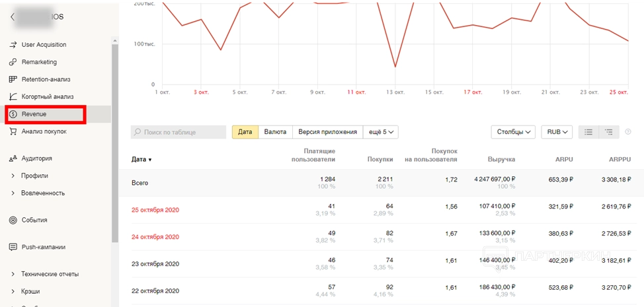Viewport: 644px width, 307px height.
Task: Click the Анализ покупок cart icon
Action: pyautogui.click(x=13, y=131)
